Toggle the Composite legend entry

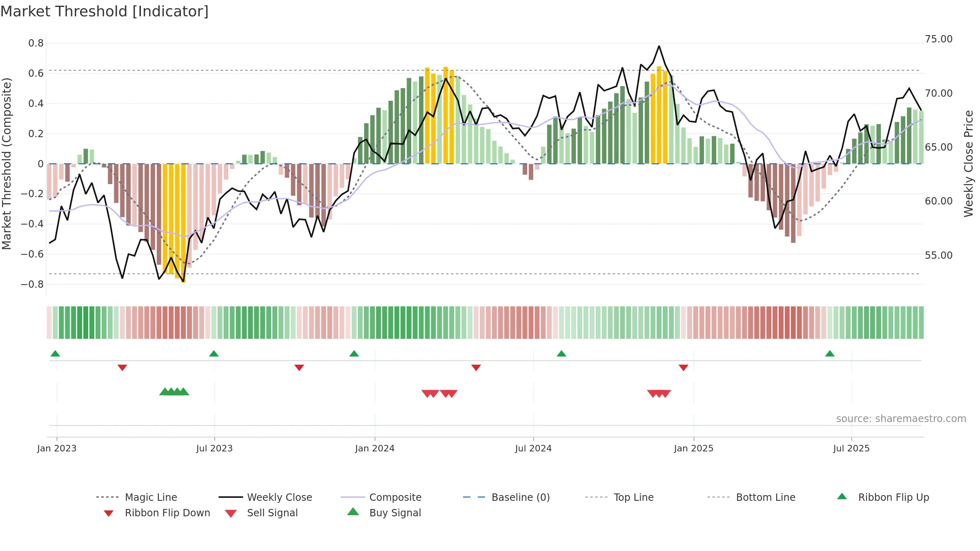click(381, 497)
